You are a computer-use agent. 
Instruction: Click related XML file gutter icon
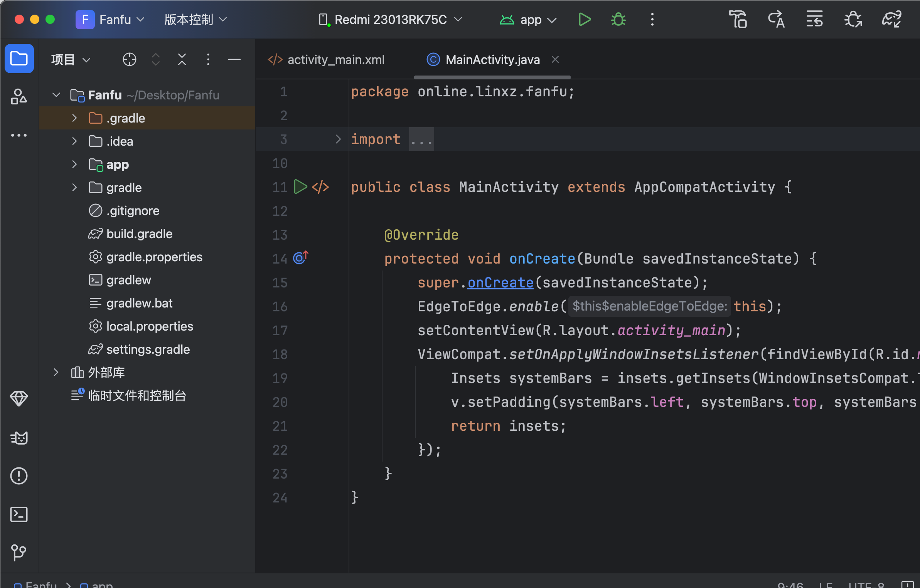pos(320,187)
